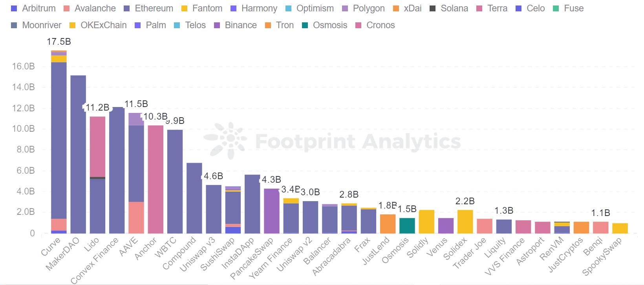This screenshot has width=644, height=285.
Task: Select the pink Anchor bar
Action: click(156, 180)
